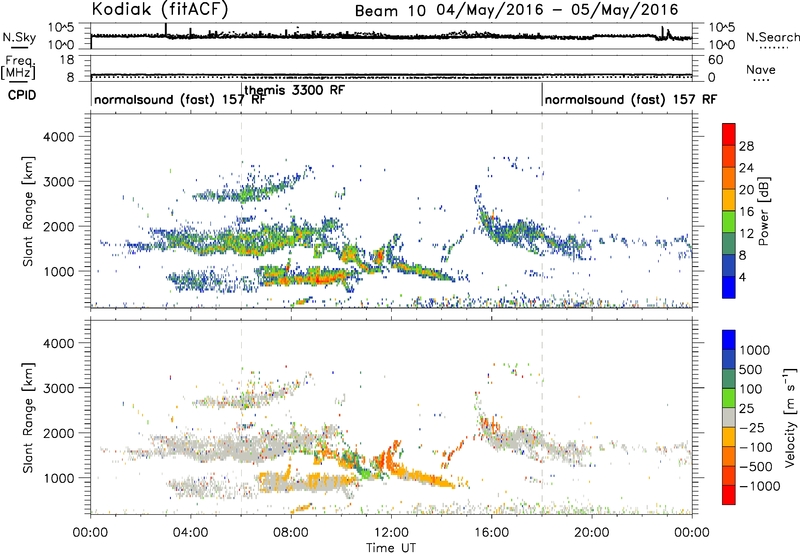The width and height of the screenshot is (800, 554).
Task: Select the 12:00 time tick label
Action: 391,533
